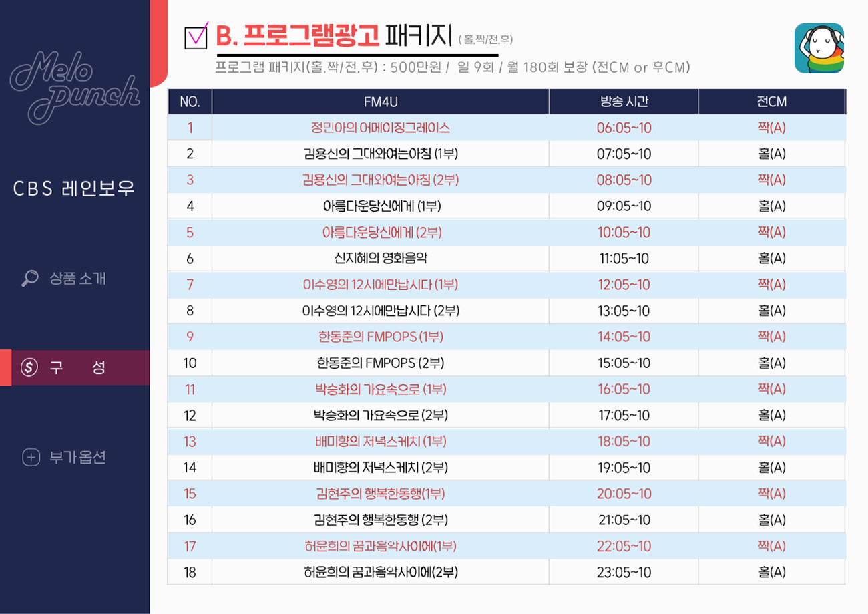Click the CBS Rainbow headphone character icon

[819, 48]
